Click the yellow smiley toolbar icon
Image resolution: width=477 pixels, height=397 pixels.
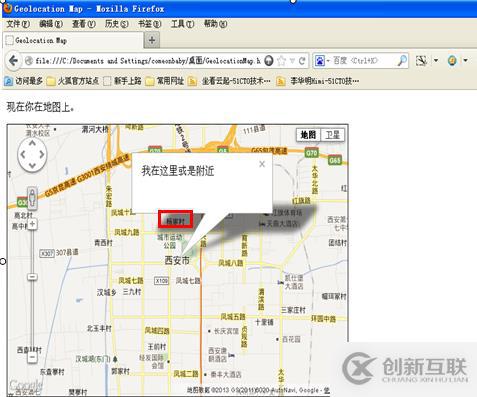[452, 61]
